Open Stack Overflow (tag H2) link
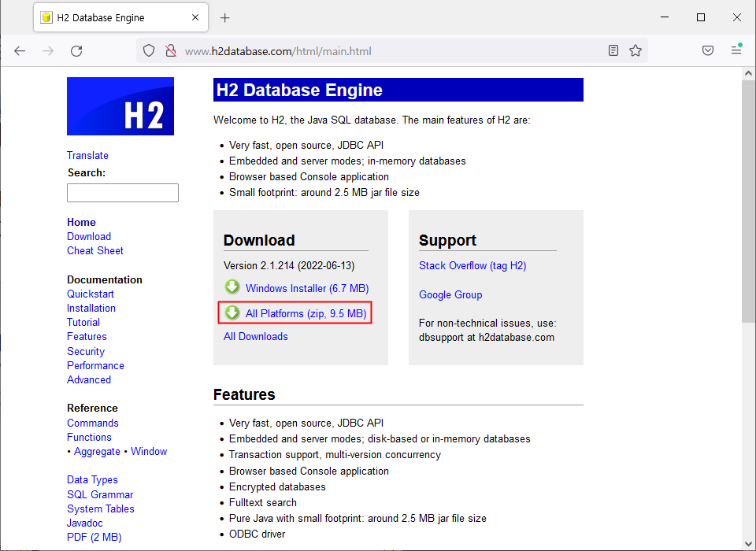Image resolution: width=756 pixels, height=551 pixels. click(472, 265)
